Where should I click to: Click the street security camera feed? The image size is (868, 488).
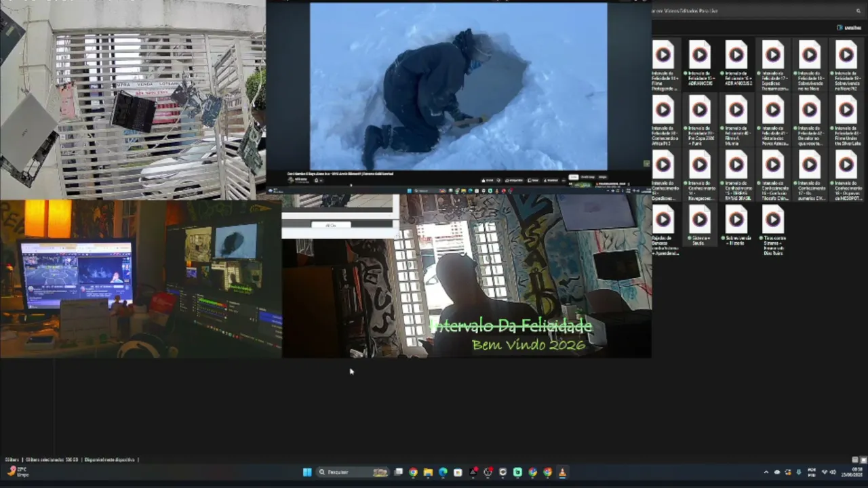click(x=132, y=100)
